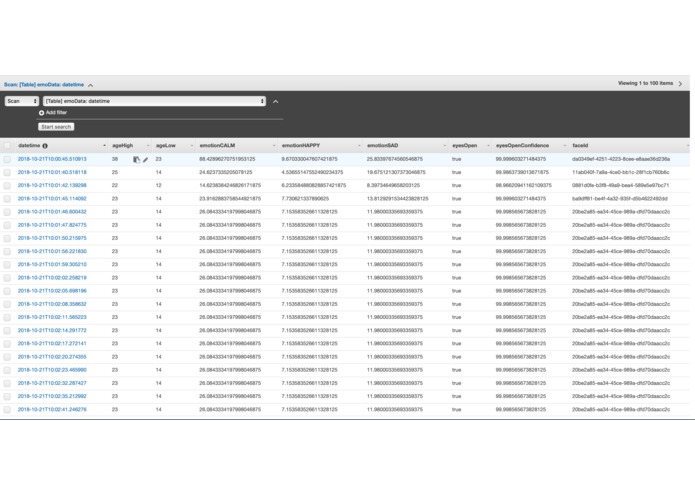Image resolution: width=695 pixels, height=494 pixels.
Task: Check the row 2018-10-21T10:01:46.600432
Action: [x=7, y=212]
